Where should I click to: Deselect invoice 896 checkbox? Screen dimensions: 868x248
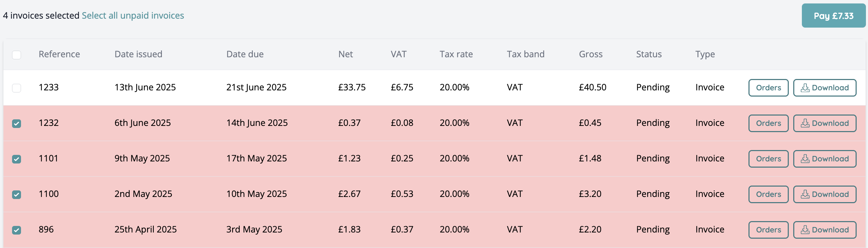tap(17, 230)
